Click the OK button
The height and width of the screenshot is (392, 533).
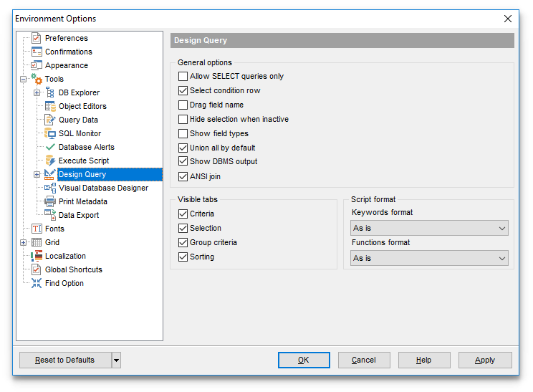[304, 360]
